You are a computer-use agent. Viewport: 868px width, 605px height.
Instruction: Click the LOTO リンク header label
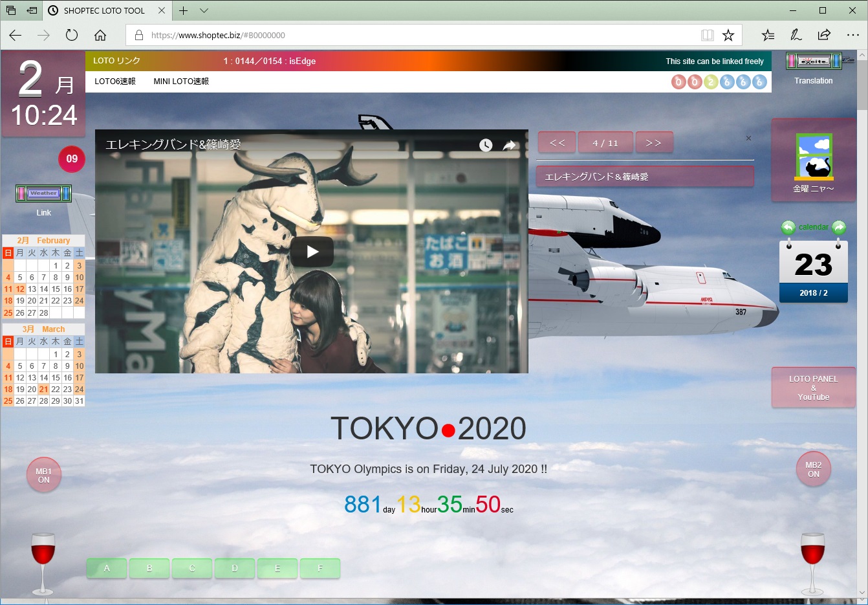pos(116,61)
